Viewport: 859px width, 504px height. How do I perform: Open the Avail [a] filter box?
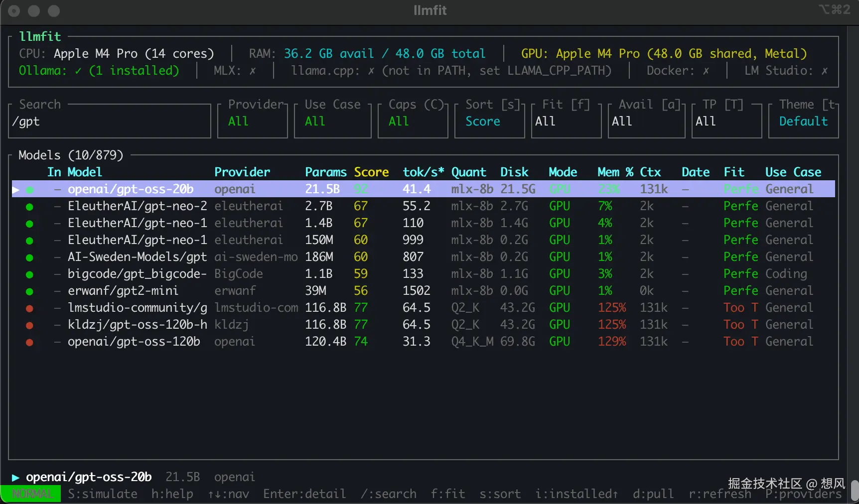click(x=647, y=121)
